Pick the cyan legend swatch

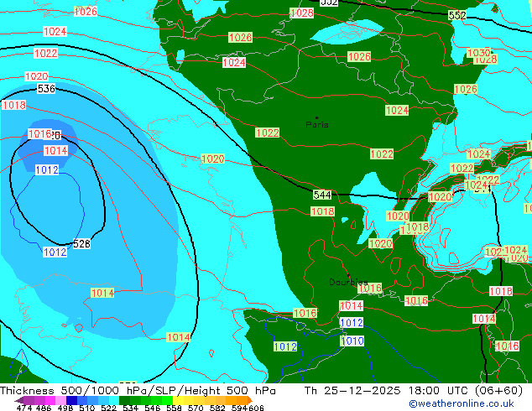tap(114, 400)
